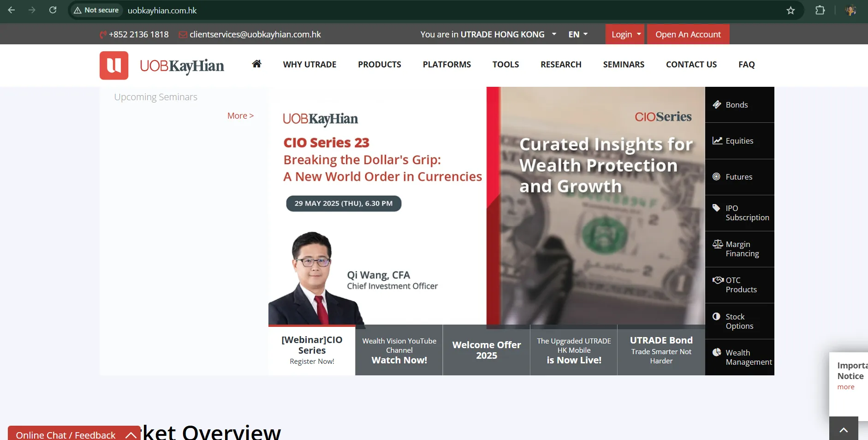Click the browser forward arrow
Viewport: 868px width, 440px height.
click(x=32, y=10)
